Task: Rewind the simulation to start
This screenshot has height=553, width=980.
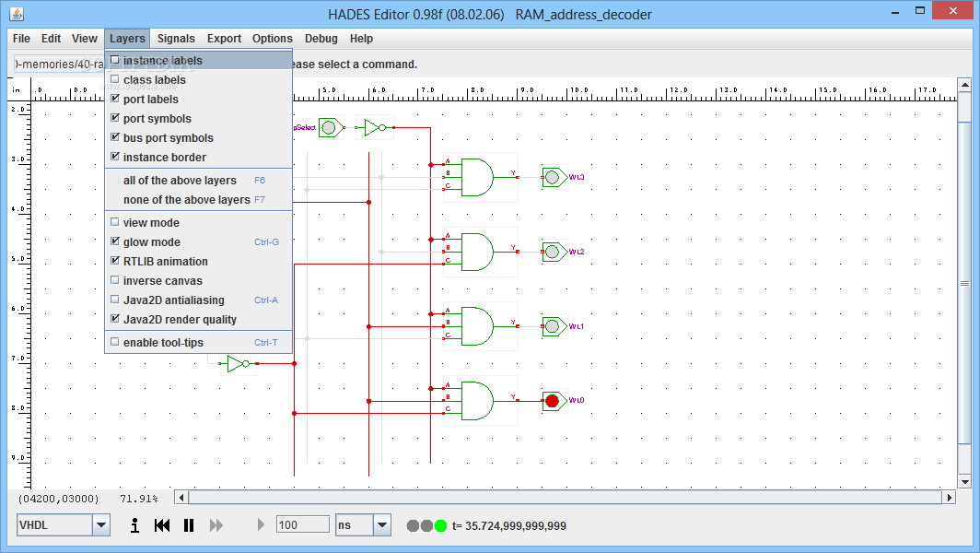Action: point(162,525)
